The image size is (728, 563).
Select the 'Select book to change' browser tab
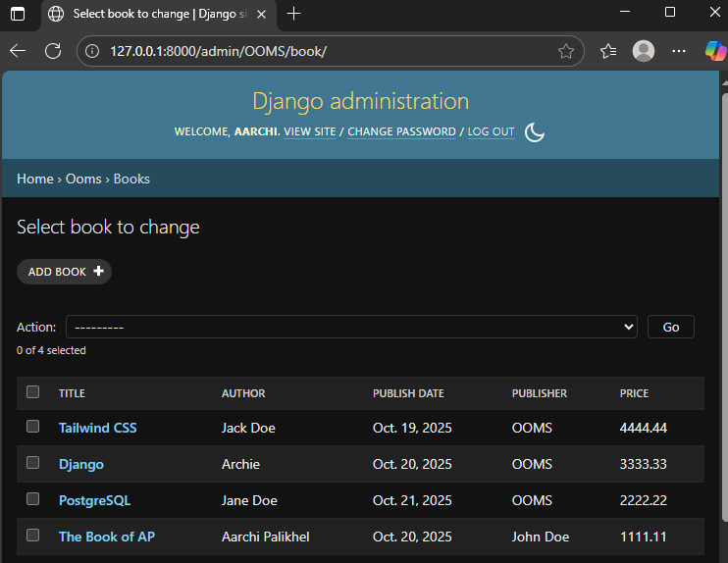pyautogui.click(x=159, y=15)
